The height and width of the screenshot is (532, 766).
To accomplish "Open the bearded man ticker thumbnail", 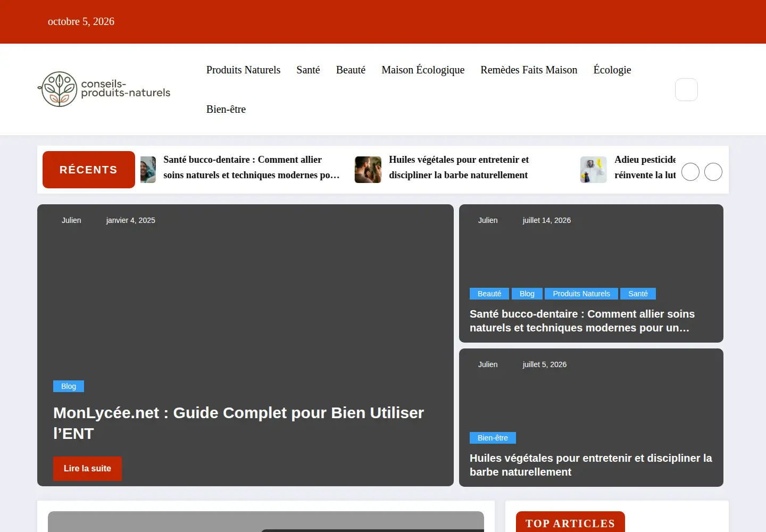I will coord(368,170).
